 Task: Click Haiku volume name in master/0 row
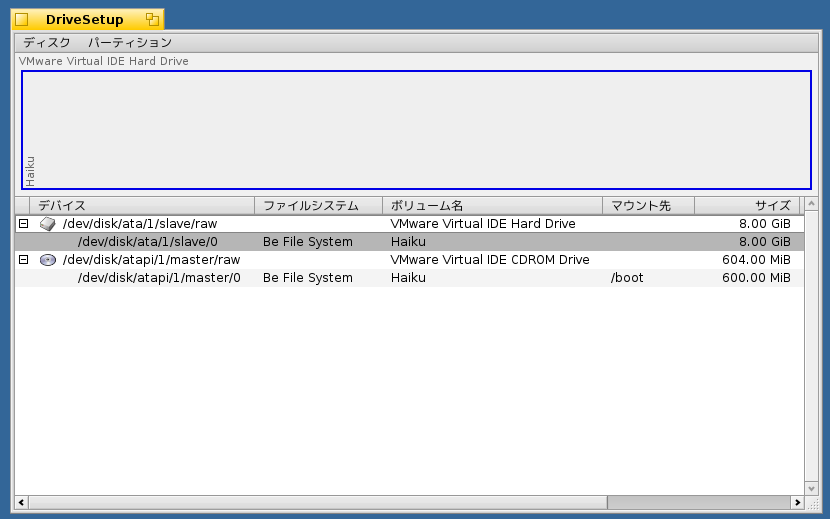click(x=408, y=278)
